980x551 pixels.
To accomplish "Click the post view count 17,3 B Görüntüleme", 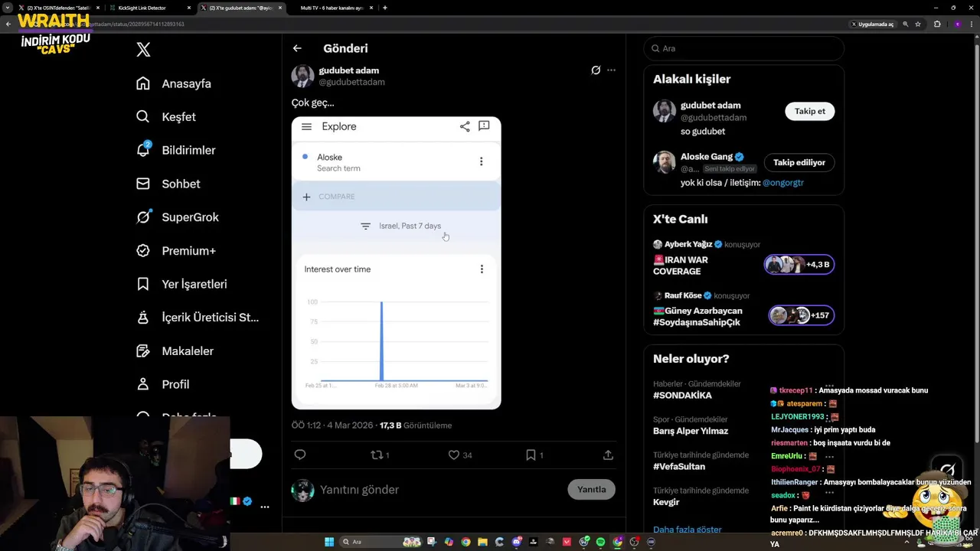I will (x=416, y=425).
